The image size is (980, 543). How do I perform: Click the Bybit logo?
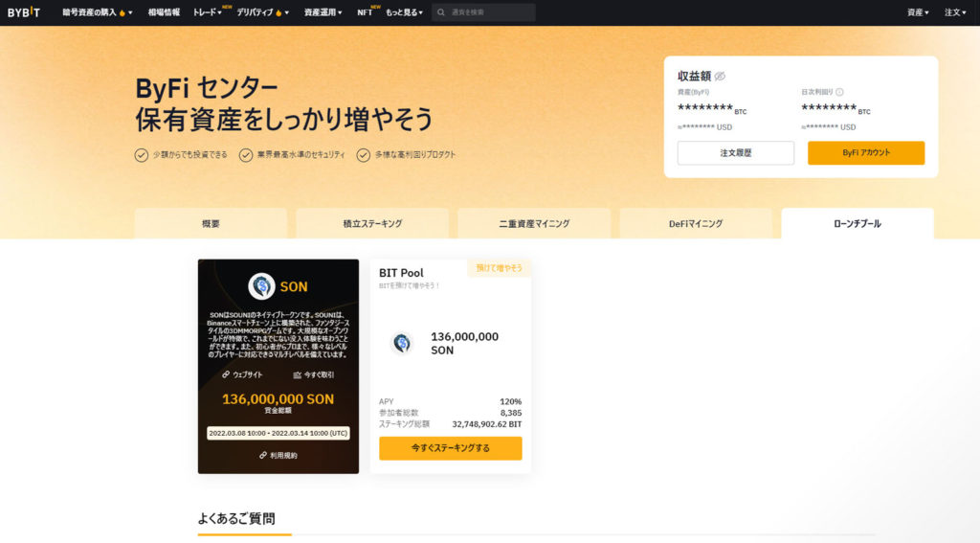pos(24,11)
